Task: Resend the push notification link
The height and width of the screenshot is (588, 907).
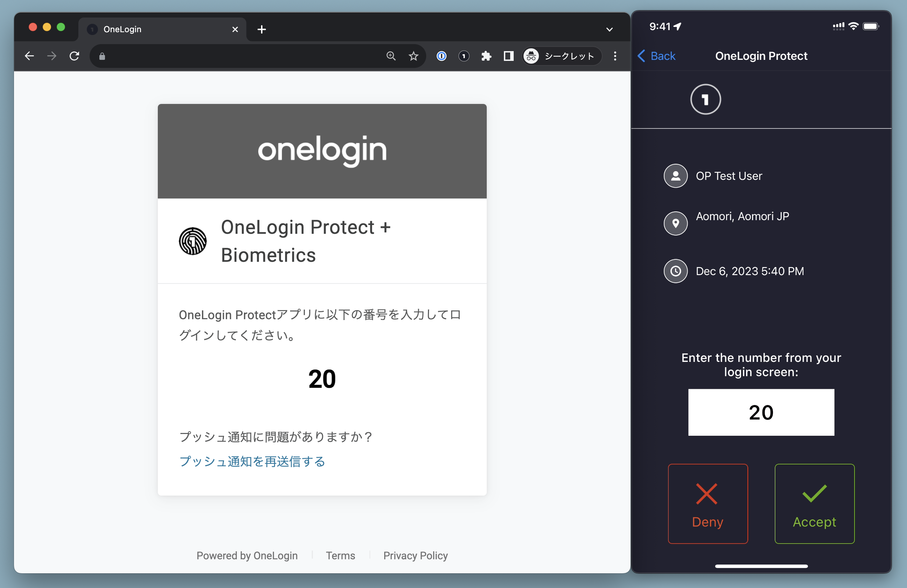Action: [252, 462]
